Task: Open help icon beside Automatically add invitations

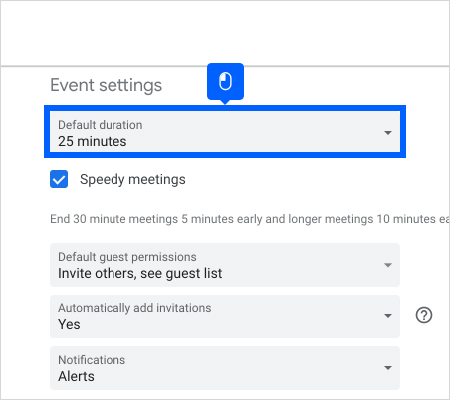Action: [x=424, y=315]
